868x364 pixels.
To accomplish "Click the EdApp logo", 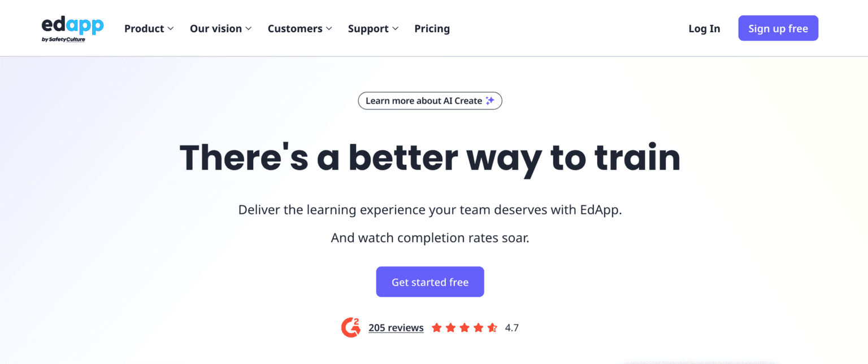I will pyautogui.click(x=72, y=25).
